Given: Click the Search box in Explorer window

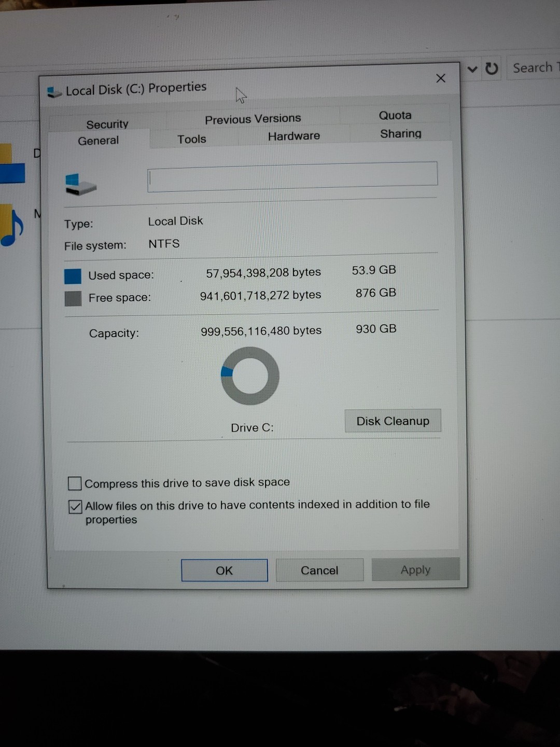Looking at the screenshot, I should pos(534,67).
